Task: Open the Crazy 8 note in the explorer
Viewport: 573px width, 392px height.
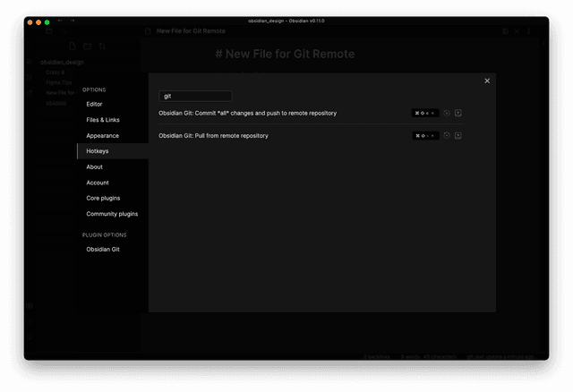Action: click(x=56, y=72)
